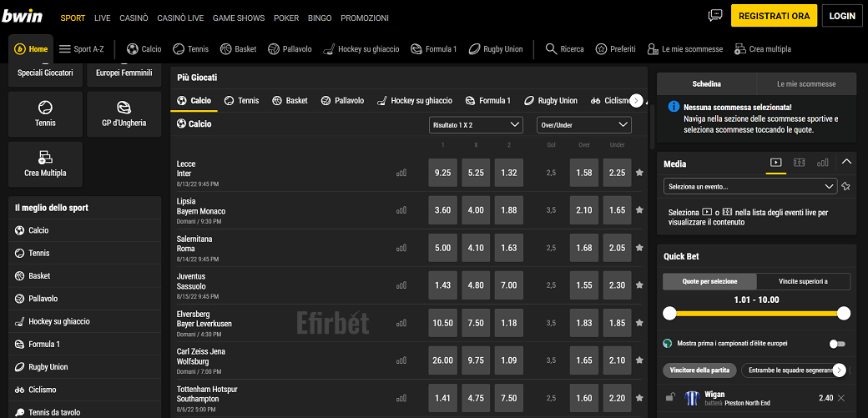The width and height of the screenshot is (868, 418).
Task: Open statistics icon for Carl Zeiss Jena
Action: [401, 361]
